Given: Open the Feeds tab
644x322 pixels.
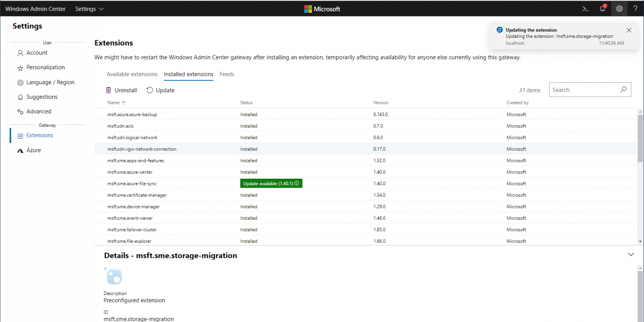Looking at the screenshot, I should (227, 74).
